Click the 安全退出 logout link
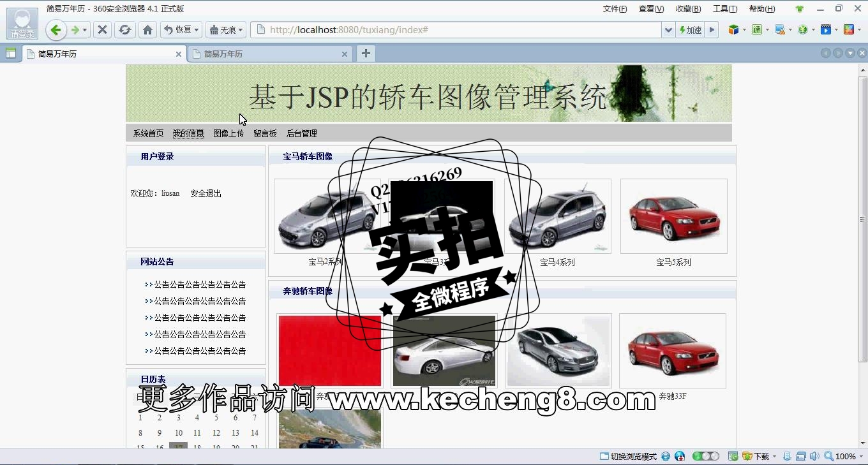Screen dimensions: 868x465 click(206, 193)
